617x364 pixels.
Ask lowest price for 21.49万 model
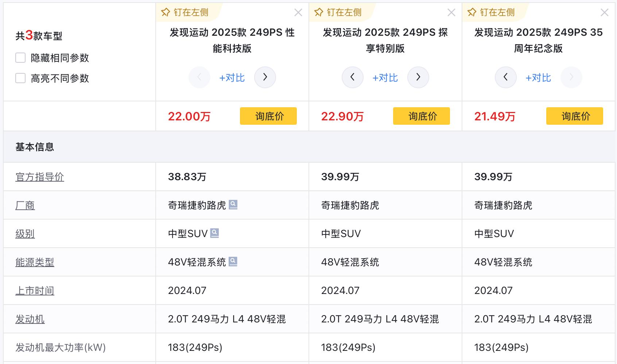(x=575, y=116)
